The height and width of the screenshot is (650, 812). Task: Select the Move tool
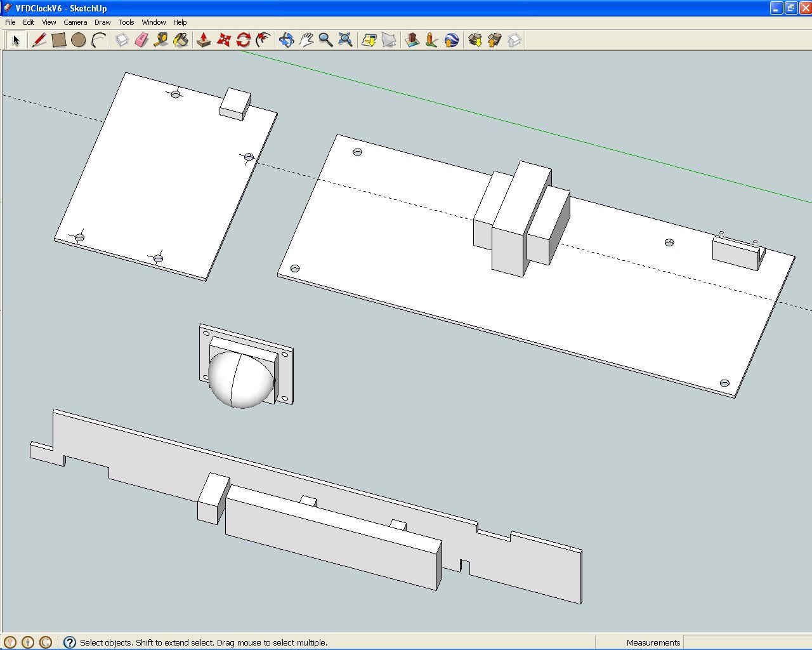[223, 41]
